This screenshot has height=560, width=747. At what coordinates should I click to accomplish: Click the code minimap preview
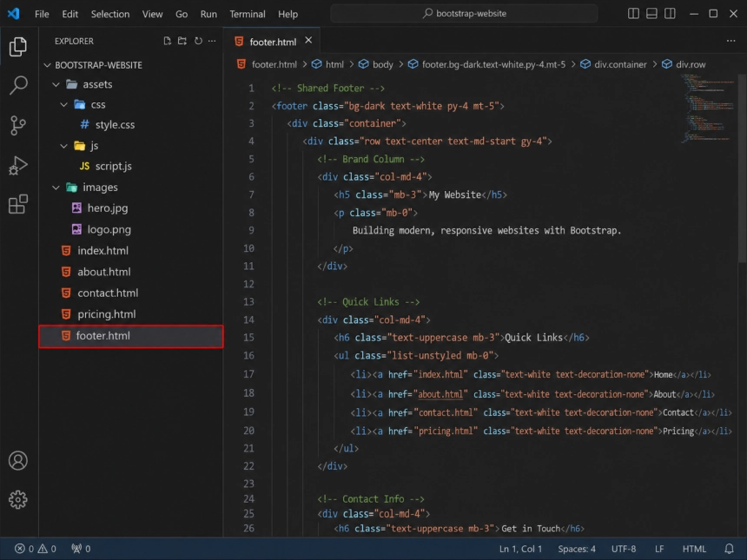(x=709, y=109)
